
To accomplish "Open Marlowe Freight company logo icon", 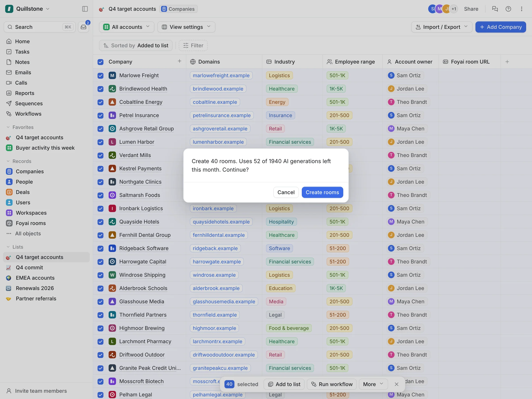I will tap(112, 75).
